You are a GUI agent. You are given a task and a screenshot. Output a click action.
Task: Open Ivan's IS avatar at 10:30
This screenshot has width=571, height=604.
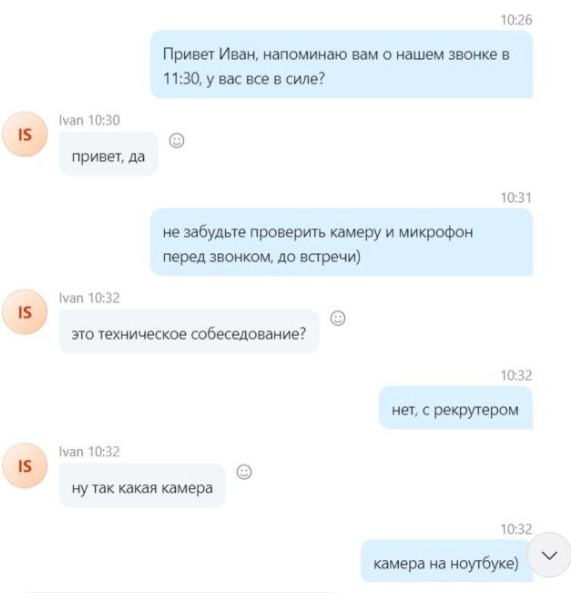click(25, 134)
